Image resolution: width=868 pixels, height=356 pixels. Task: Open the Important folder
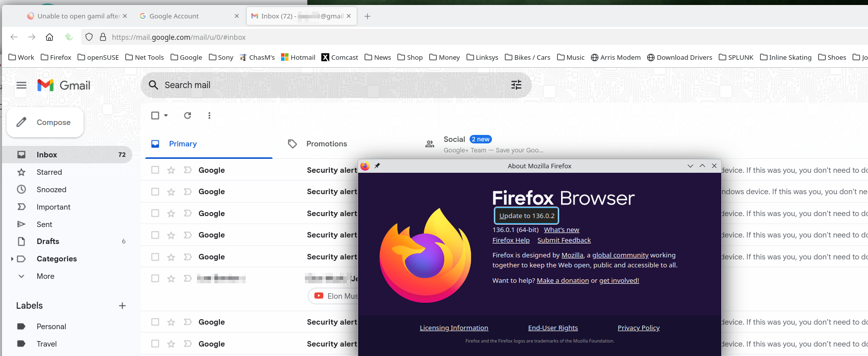point(53,207)
